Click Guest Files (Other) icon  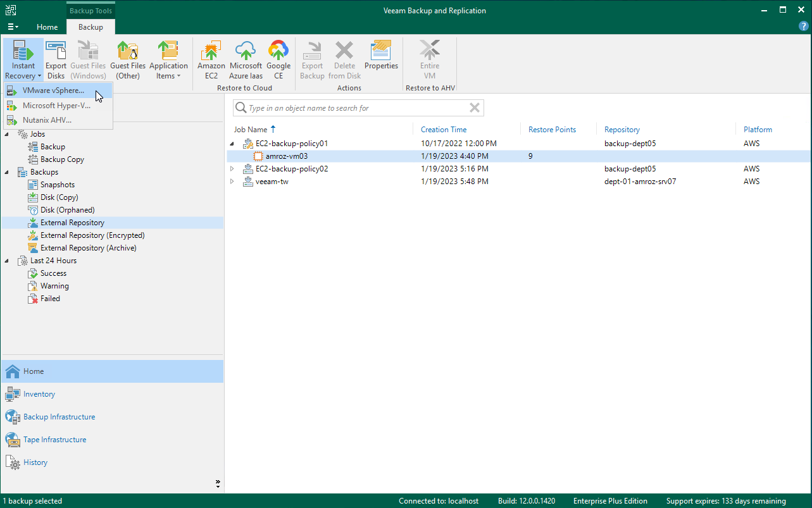click(128, 59)
